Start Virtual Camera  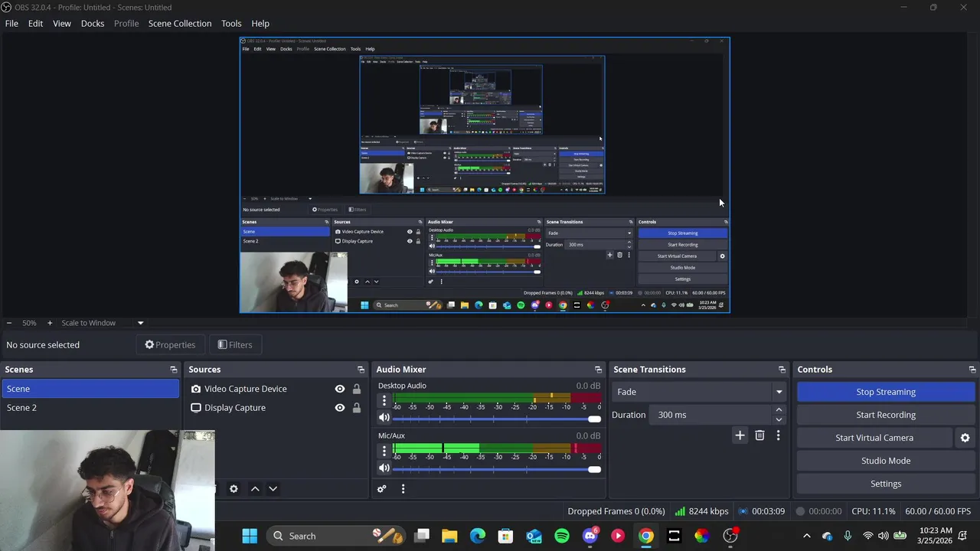coord(874,438)
